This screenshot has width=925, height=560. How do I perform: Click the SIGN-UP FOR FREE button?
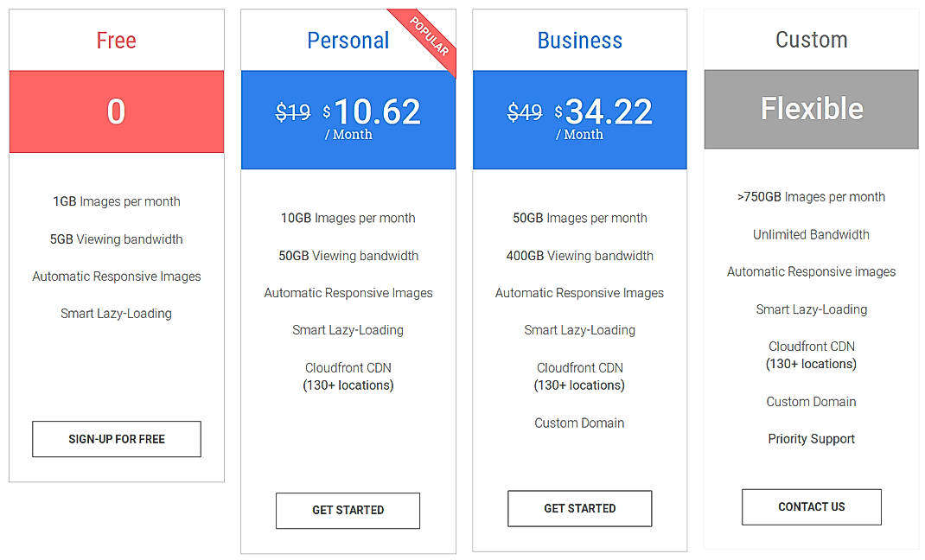pyautogui.click(x=116, y=439)
